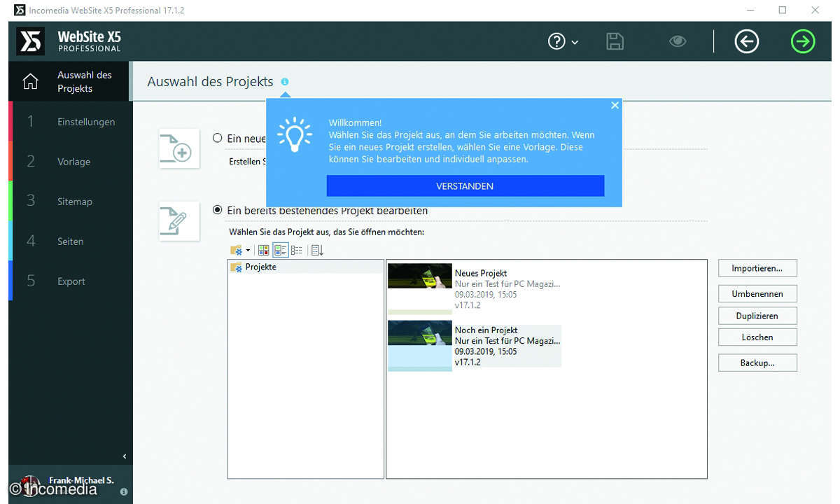Viewport: 840px width, 504px height.
Task: Select the edit existing project radio button
Action: click(217, 210)
